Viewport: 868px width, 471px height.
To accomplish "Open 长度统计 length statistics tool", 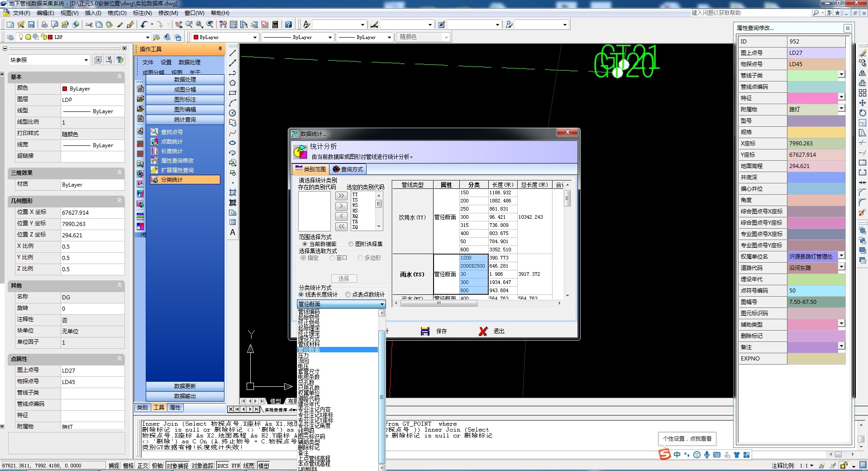I will [x=172, y=151].
